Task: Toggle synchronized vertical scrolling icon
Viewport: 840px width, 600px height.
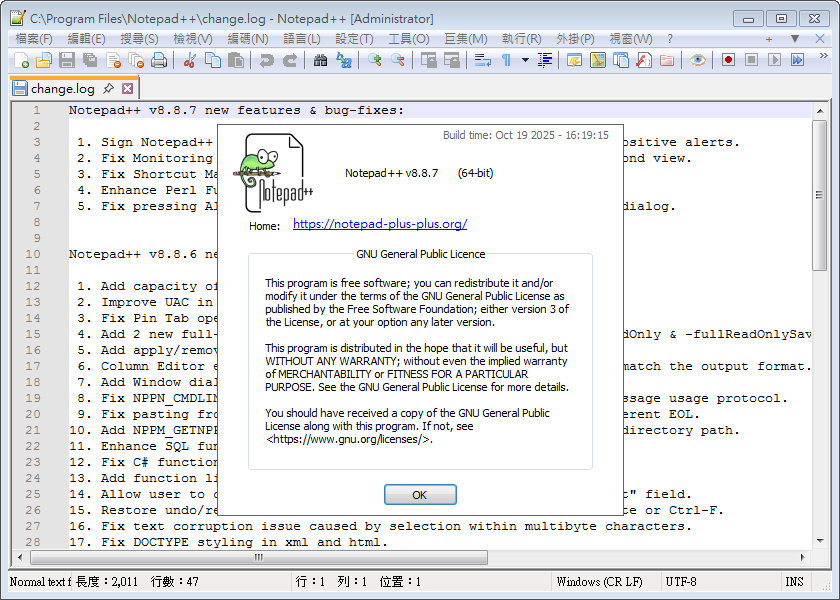Action: (x=429, y=60)
